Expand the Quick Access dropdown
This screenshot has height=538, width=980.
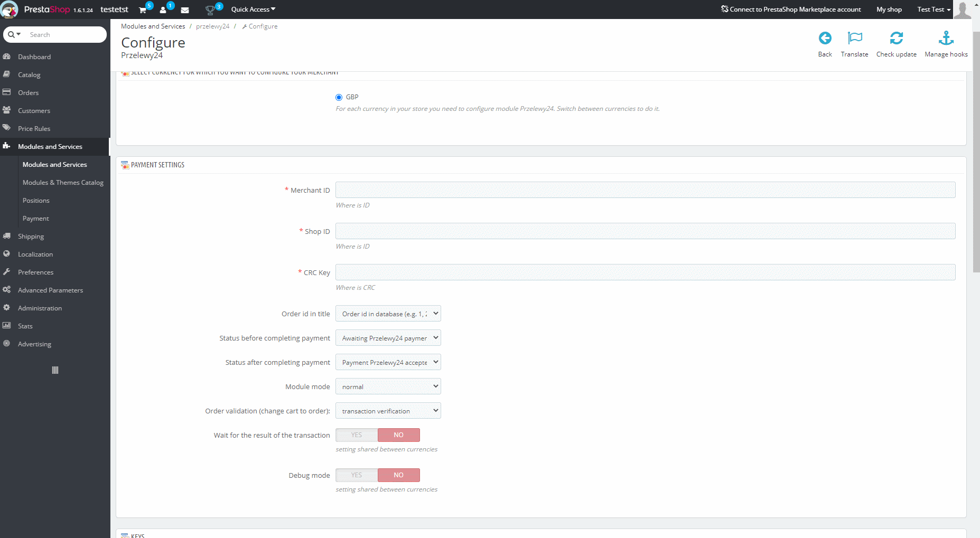(x=253, y=9)
